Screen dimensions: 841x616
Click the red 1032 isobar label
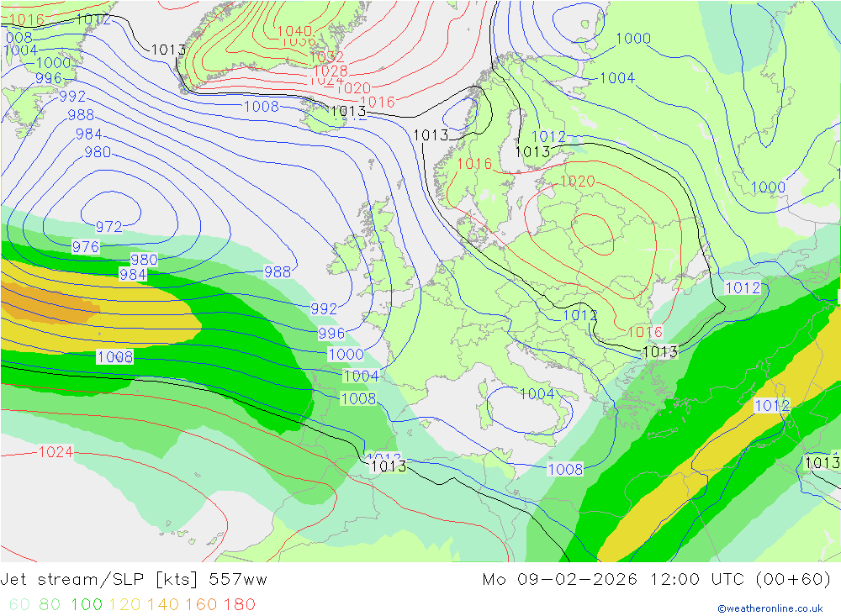click(x=326, y=57)
